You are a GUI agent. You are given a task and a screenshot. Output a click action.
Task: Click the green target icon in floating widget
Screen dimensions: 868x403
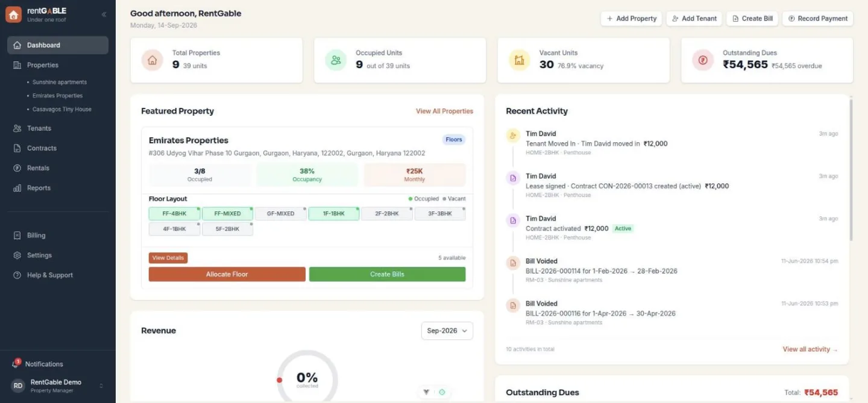(x=442, y=392)
